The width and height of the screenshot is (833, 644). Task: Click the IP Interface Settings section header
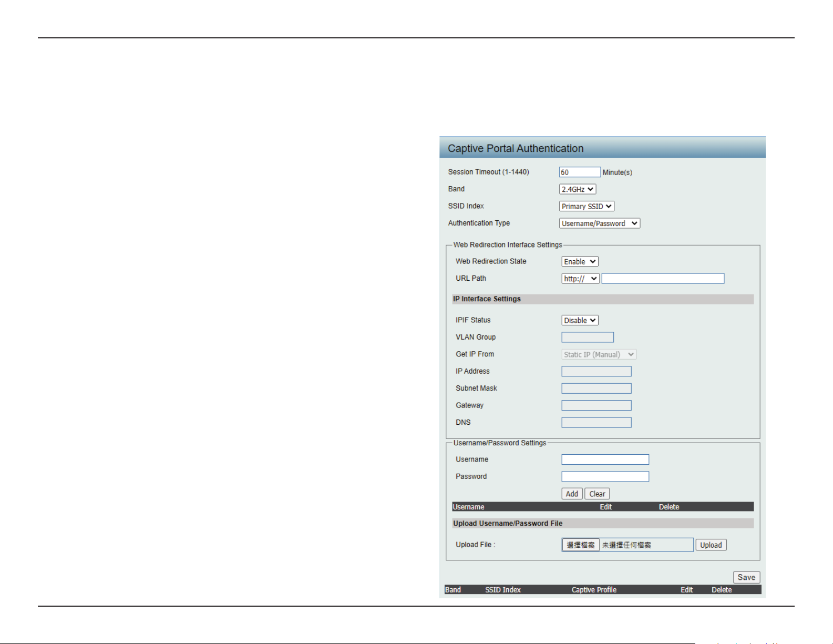point(603,299)
